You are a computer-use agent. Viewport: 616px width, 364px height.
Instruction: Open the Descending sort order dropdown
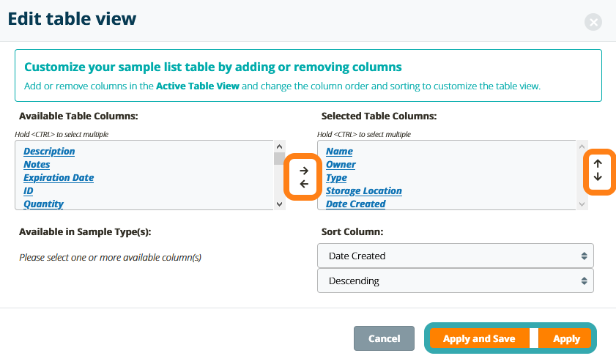(455, 281)
